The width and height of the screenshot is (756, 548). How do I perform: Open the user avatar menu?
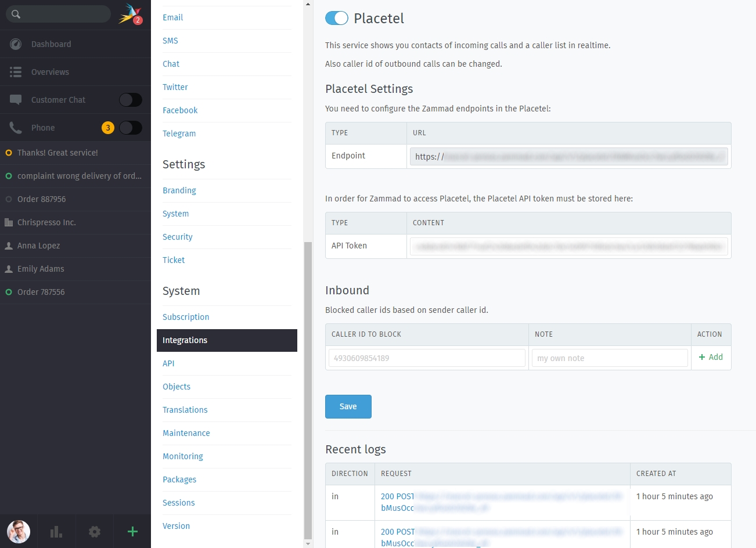[19, 531]
